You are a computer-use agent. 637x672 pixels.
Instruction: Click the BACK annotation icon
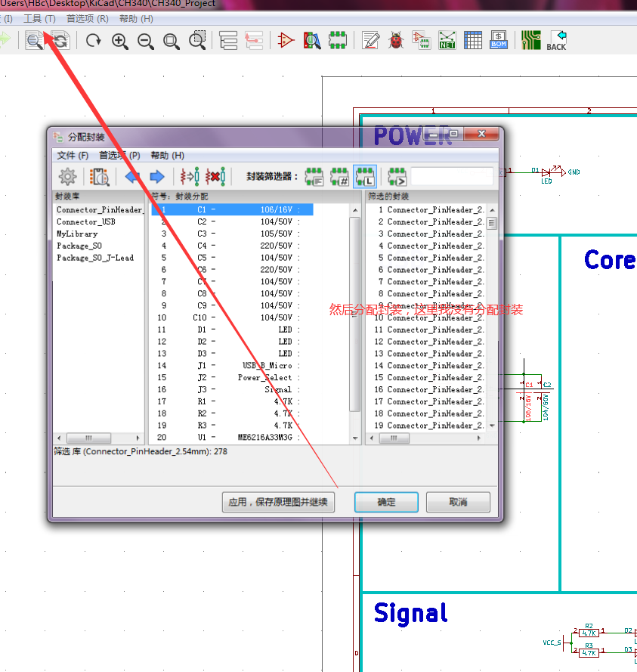[555, 40]
